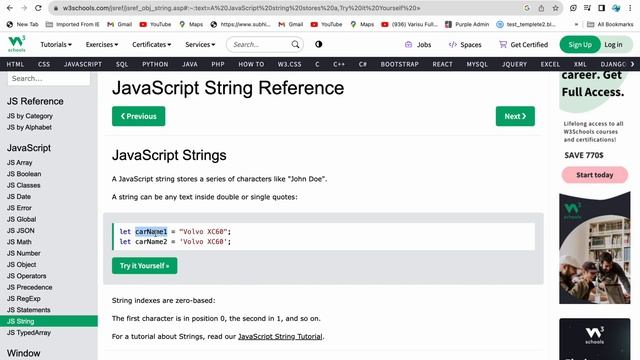Image resolution: width=640 pixels, height=360 pixels.
Task: Open JS Array in sidebar
Action: (20, 162)
